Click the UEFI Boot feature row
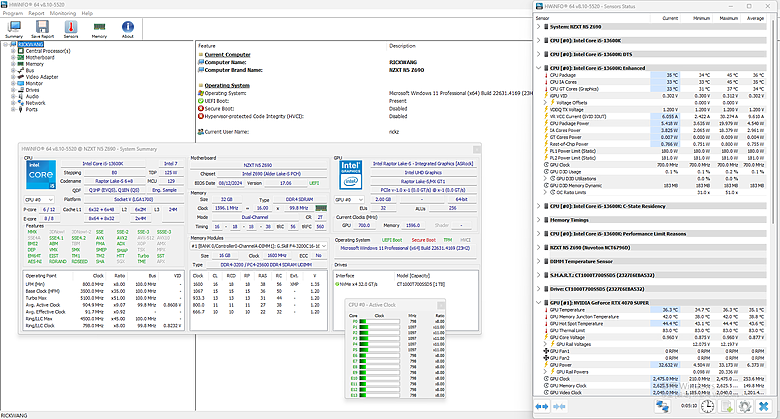Screen dimensions: 780x419 click(x=302, y=101)
